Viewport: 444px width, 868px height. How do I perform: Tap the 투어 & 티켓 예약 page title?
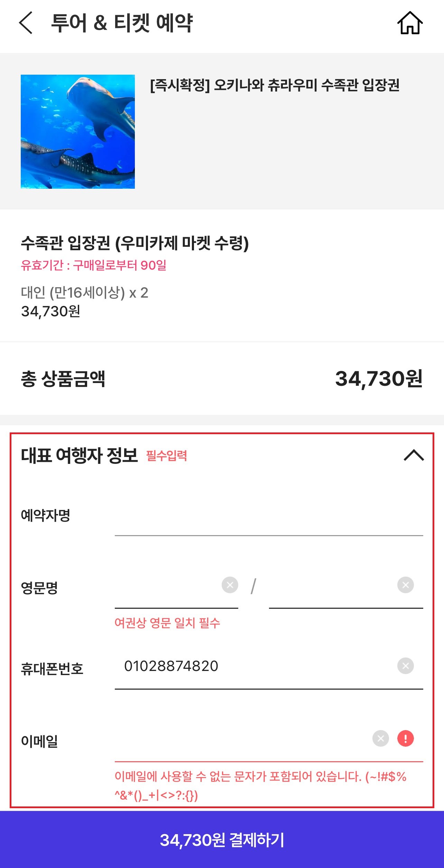click(122, 23)
